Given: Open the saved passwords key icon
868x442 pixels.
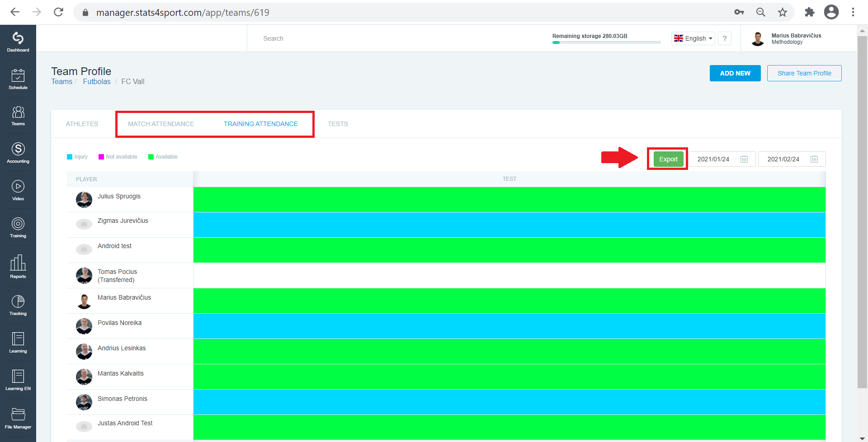Looking at the screenshot, I should point(739,12).
